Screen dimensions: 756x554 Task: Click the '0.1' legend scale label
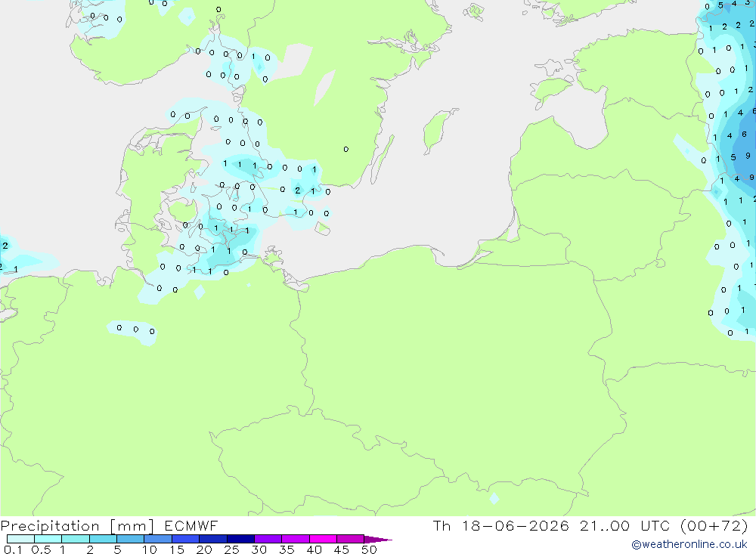click(13, 549)
